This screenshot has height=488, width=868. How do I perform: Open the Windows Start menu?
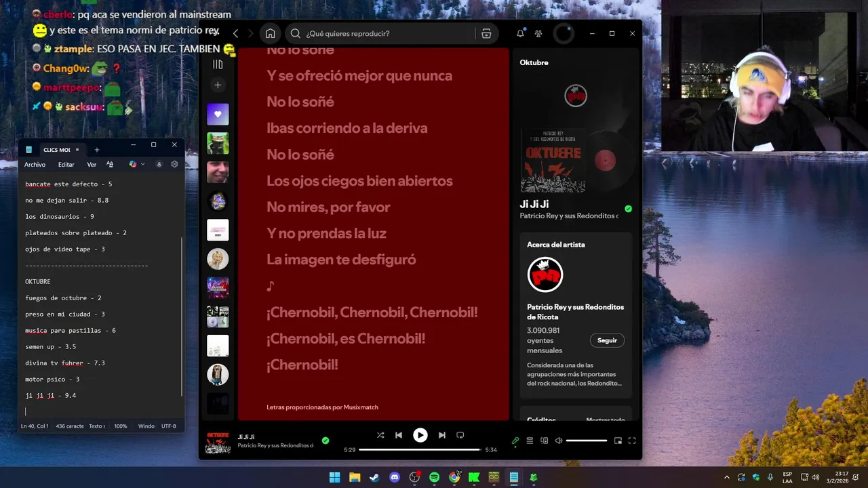tap(334, 477)
